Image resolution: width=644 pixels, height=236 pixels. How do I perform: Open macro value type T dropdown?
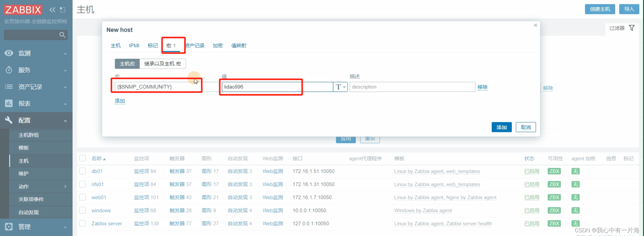(x=340, y=87)
